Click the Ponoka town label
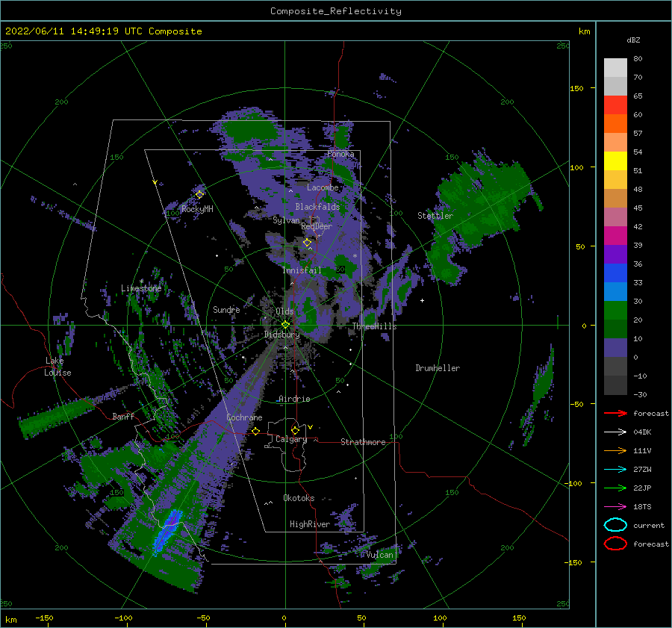The image size is (672, 628). (x=340, y=154)
